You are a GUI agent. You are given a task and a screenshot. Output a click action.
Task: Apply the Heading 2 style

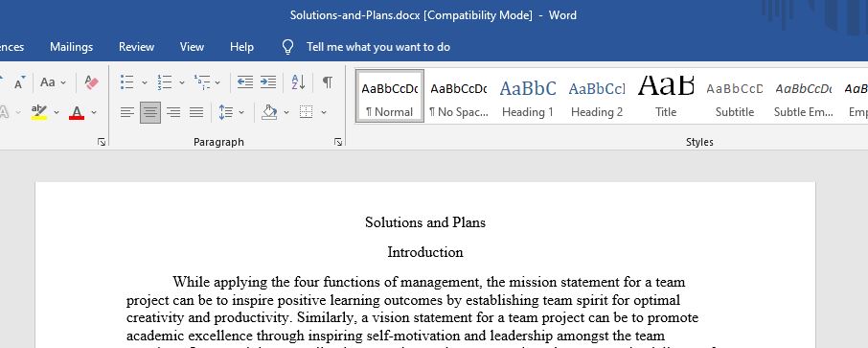point(597,96)
